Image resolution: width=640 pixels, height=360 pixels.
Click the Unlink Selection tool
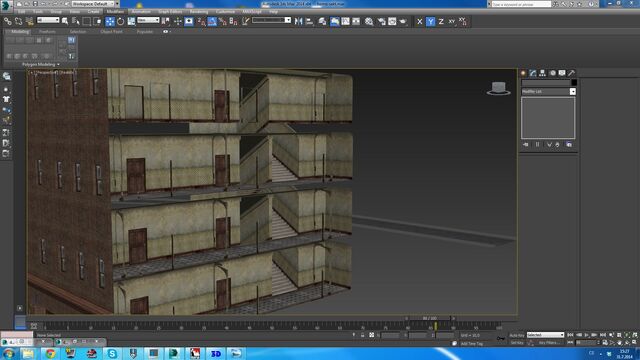coord(18,21)
